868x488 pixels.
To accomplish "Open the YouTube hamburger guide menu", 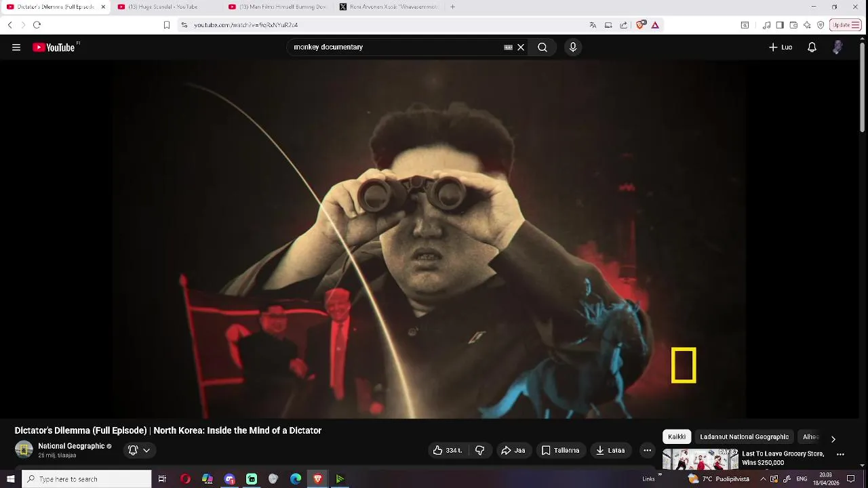I will coord(16,47).
